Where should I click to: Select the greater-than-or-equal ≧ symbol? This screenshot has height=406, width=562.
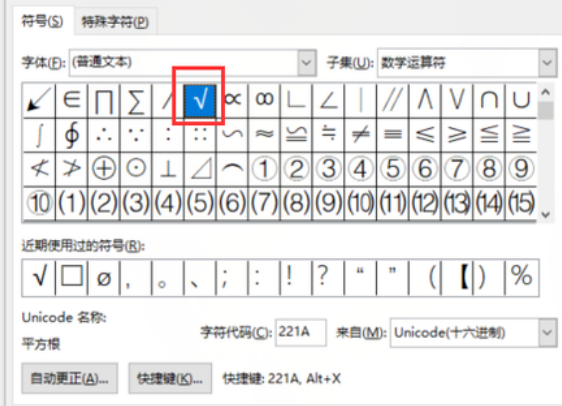click(521, 135)
